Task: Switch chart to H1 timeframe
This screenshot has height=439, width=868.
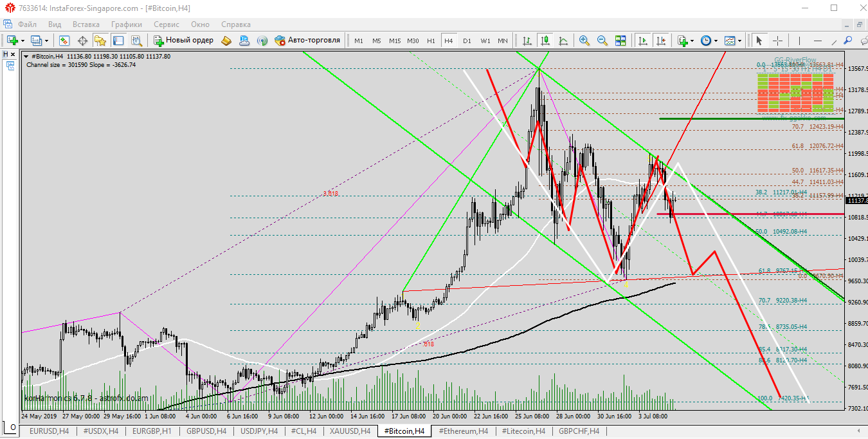Action: coord(431,41)
